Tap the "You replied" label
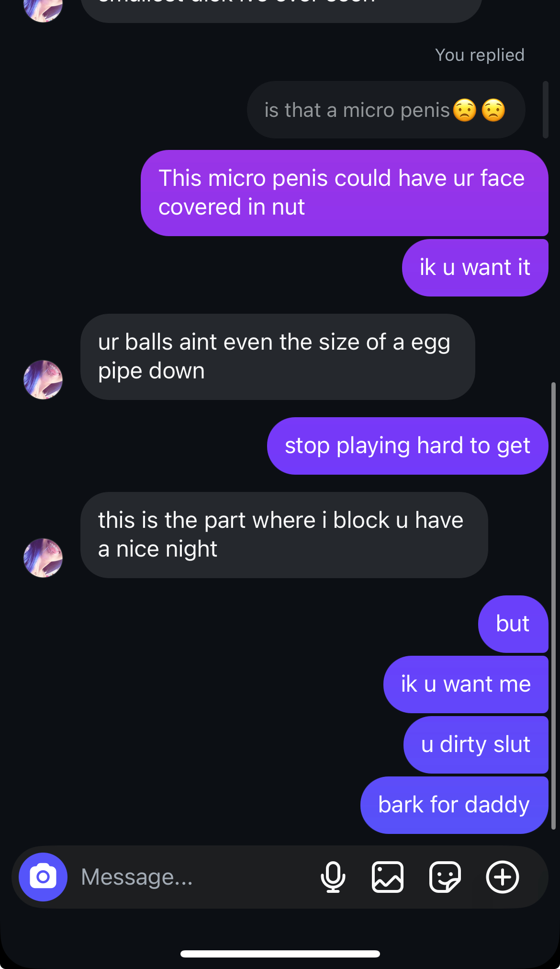560x969 pixels. click(x=480, y=55)
